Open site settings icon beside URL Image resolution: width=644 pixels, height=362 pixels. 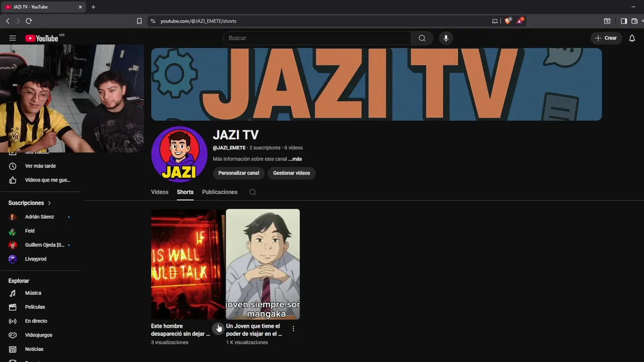[153, 21]
